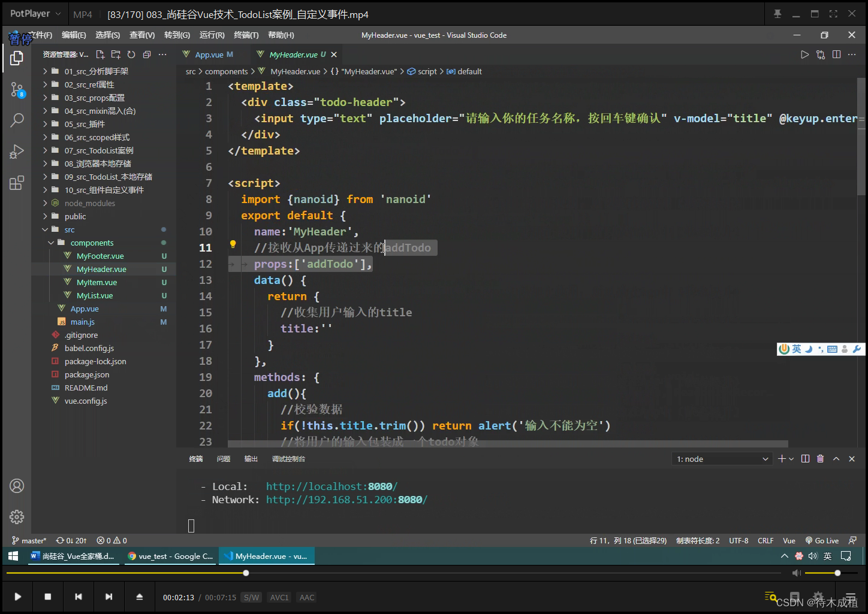868x614 pixels.
Task: Open new terminal dropdown arrow beside plus
Action: tap(791, 459)
